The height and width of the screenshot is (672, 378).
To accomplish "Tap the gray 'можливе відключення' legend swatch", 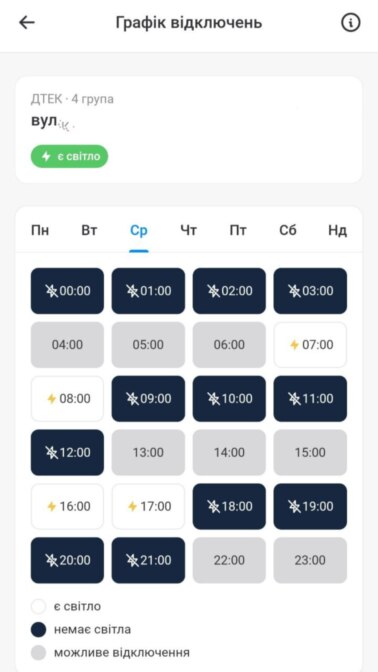I will point(39,653).
